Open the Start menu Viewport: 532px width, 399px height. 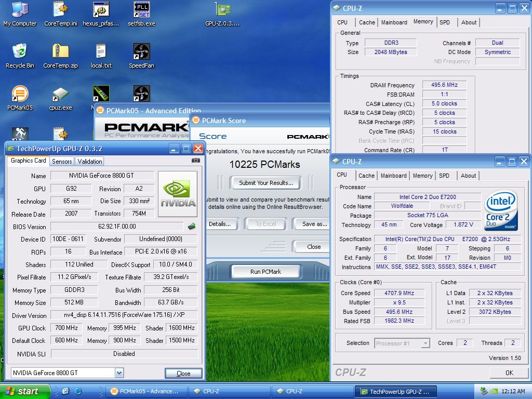[25, 391]
